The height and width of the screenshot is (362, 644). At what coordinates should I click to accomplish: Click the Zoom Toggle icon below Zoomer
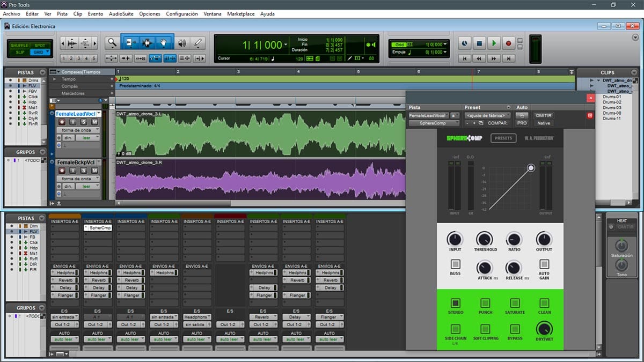coord(112,58)
